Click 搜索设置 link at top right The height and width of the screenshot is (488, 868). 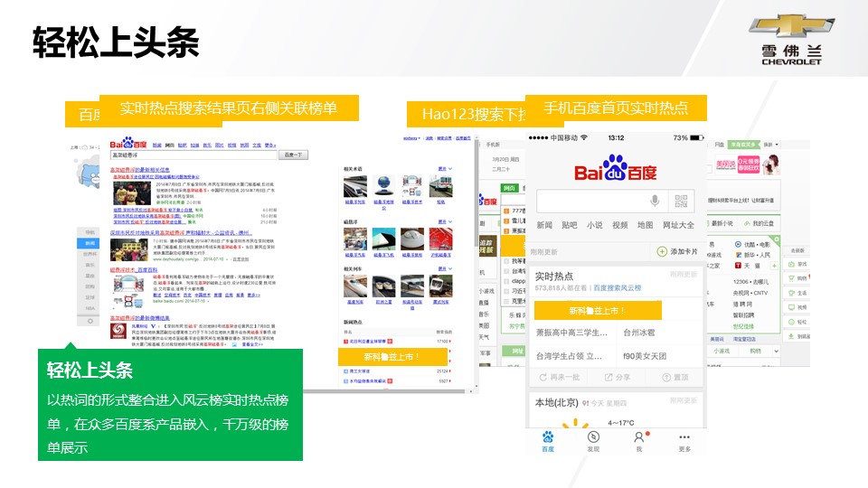[x=444, y=137]
